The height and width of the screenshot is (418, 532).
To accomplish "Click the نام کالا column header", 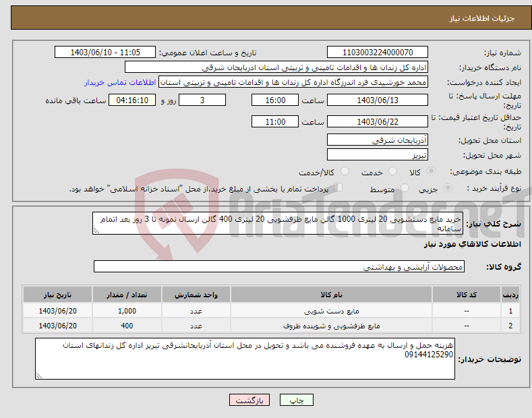I will [331, 295].
